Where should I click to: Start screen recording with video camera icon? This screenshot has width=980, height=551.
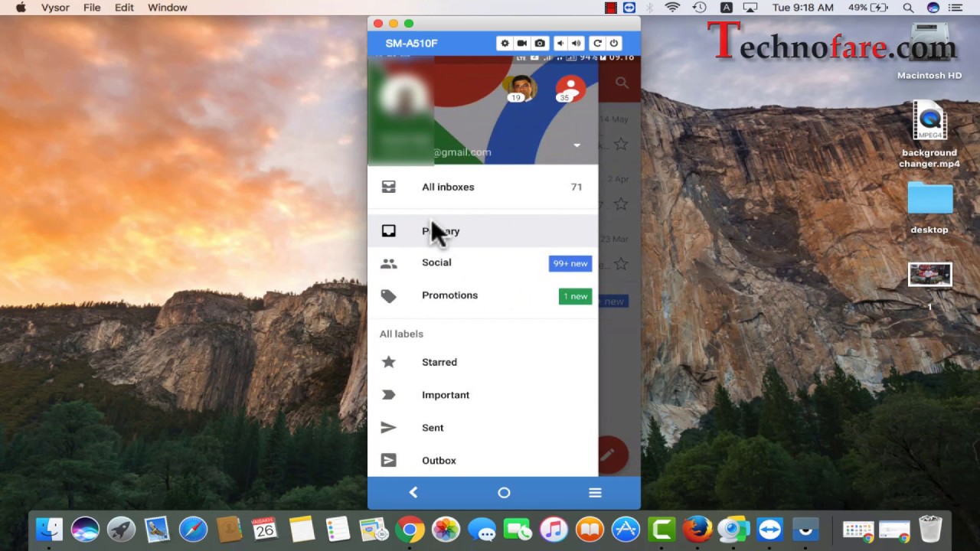(x=522, y=44)
